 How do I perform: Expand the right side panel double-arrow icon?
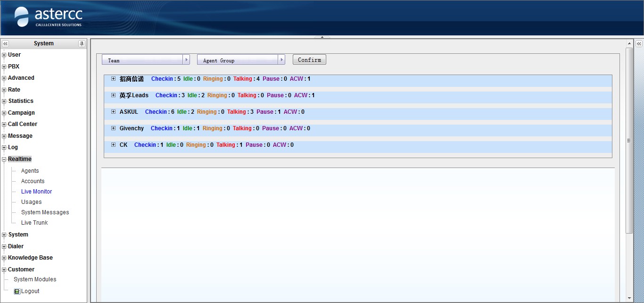(x=639, y=43)
